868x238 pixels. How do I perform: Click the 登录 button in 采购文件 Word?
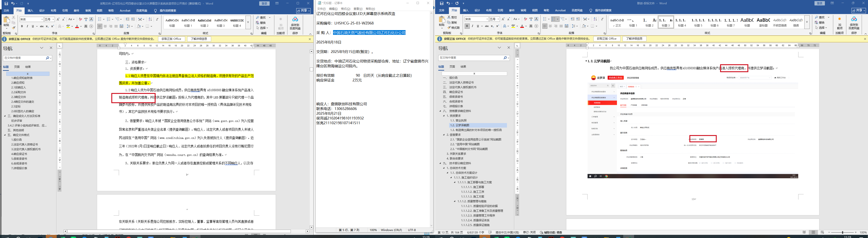pos(264,3)
